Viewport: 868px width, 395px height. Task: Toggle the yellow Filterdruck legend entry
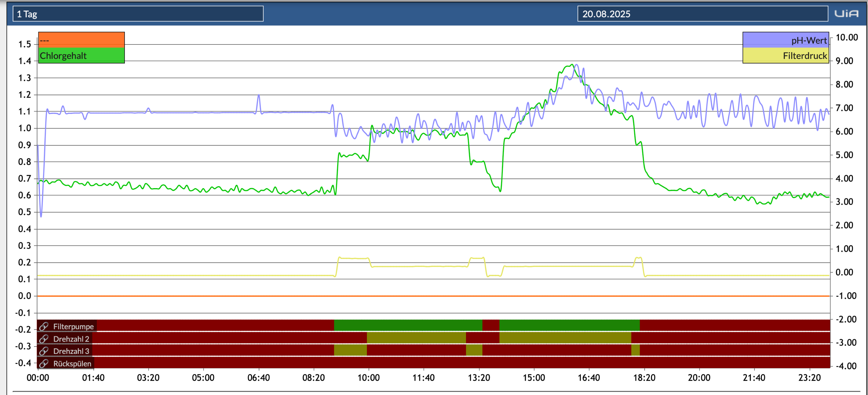point(786,55)
